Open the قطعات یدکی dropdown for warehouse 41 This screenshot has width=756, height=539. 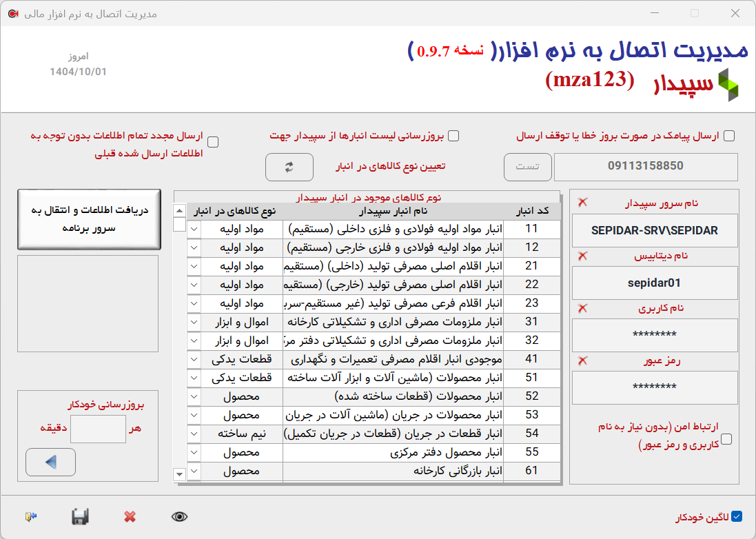194,359
